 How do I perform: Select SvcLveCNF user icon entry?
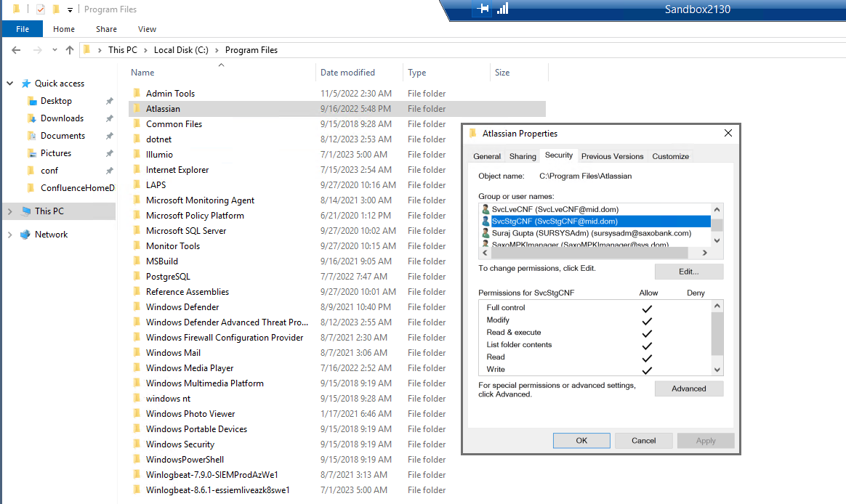pyautogui.click(x=486, y=209)
